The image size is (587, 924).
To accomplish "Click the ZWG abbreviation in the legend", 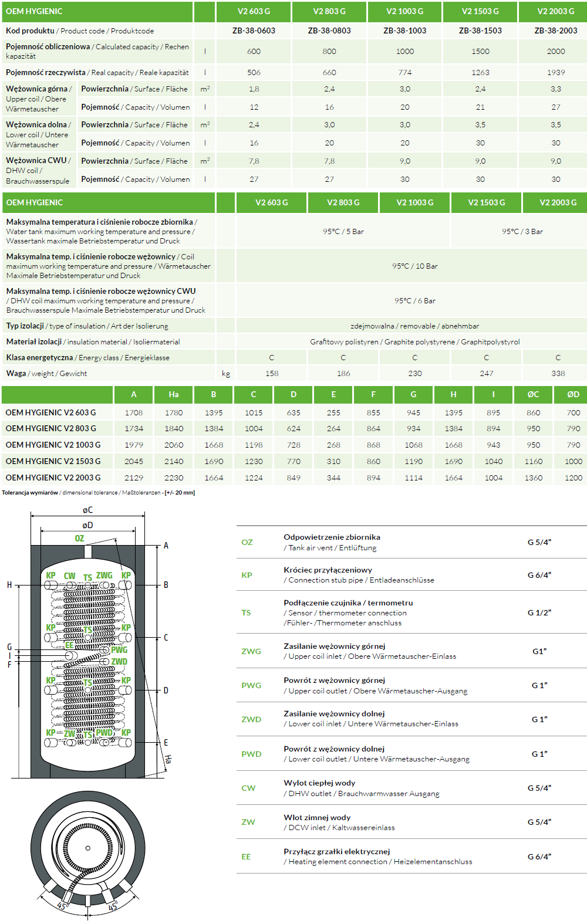I will click(x=251, y=651).
